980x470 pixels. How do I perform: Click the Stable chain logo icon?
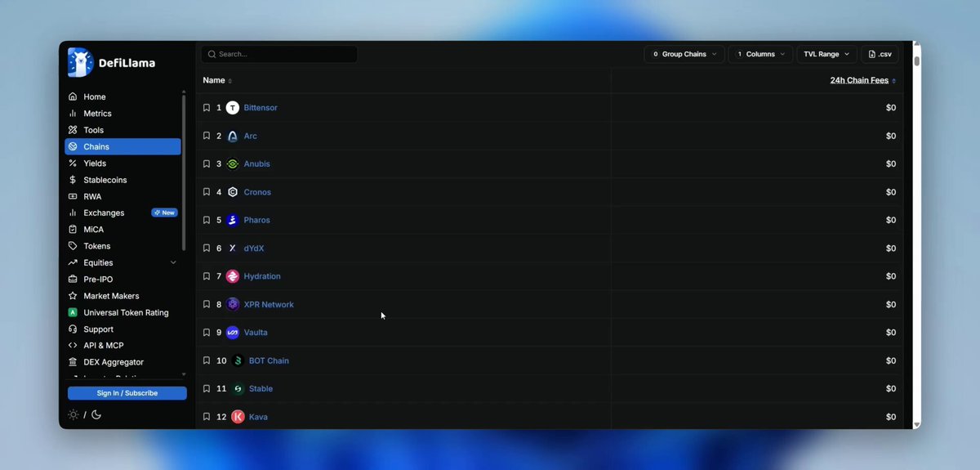[238, 388]
